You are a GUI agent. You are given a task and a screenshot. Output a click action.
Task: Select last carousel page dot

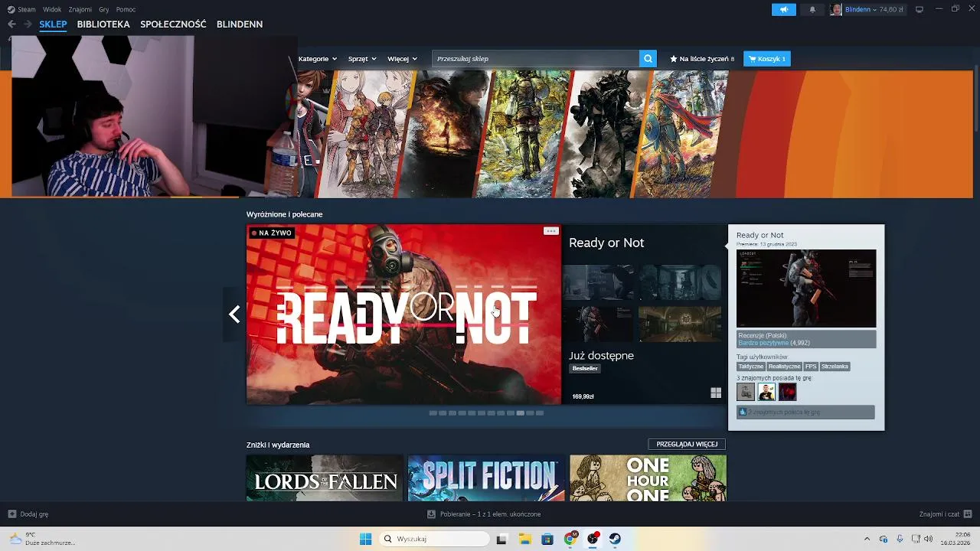pos(540,413)
